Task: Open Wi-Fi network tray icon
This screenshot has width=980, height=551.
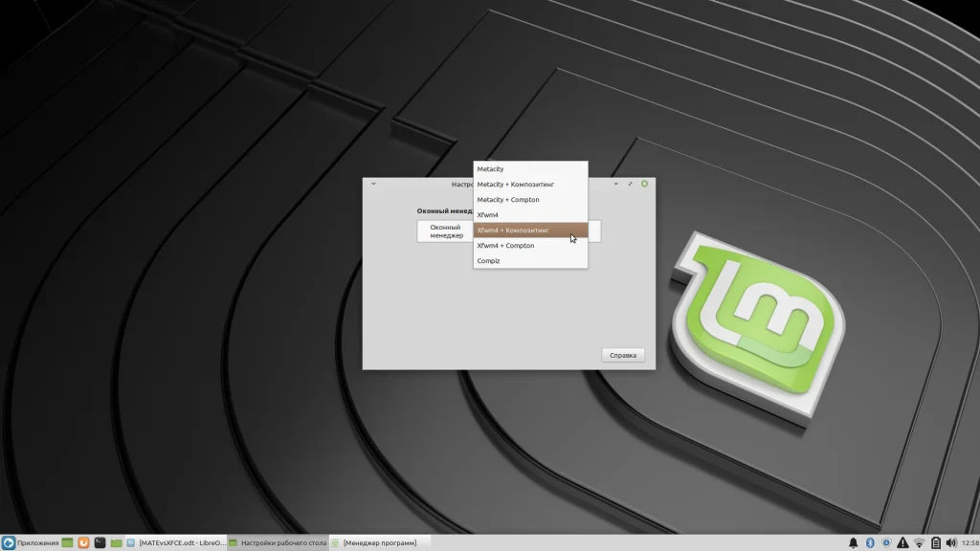Action: pyautogui.click(x=920, y=543)
